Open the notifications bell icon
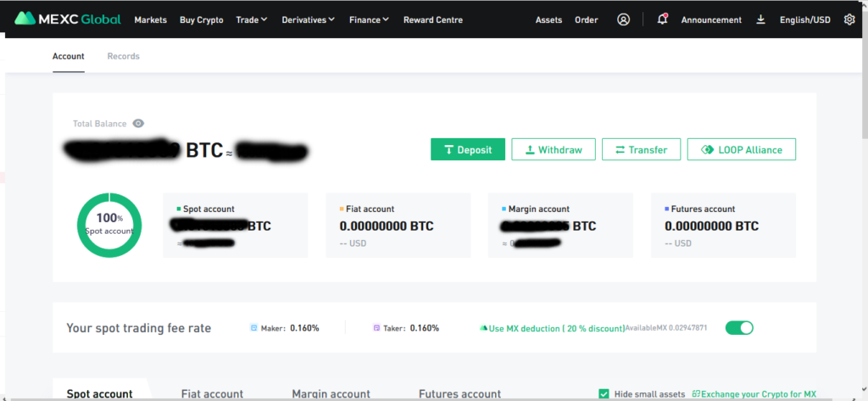This screenshot has height=401, width=868. tap(662, 19)
